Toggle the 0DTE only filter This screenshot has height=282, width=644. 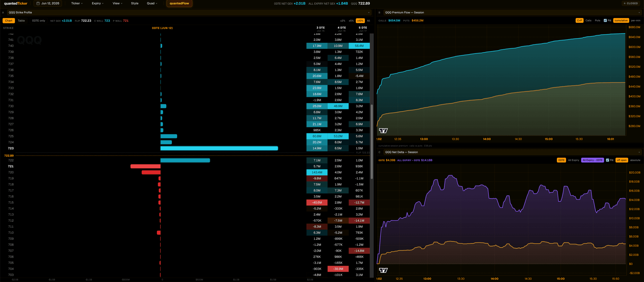pos(39,21)
